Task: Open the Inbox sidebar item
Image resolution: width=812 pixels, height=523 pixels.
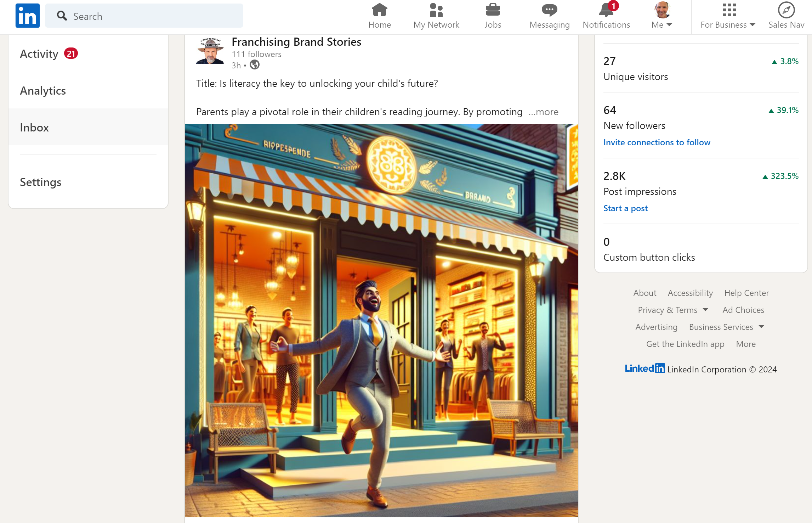Action: click(x=34, y=128)
